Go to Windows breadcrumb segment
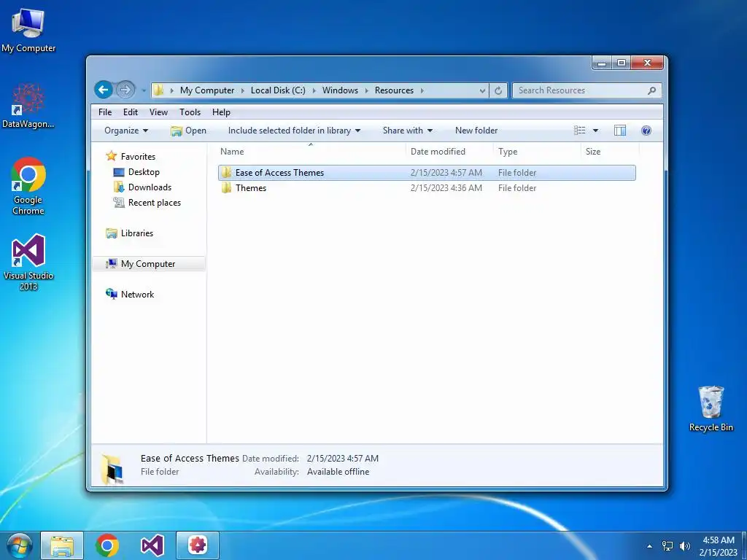This screenshot has width=747, height=560. [x=340, y=90]
